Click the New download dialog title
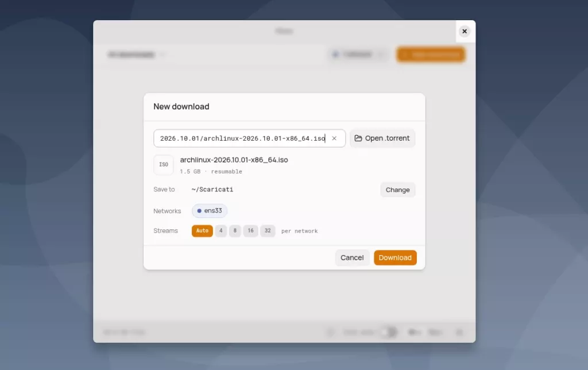Viewport: 588px width, 370px height. (x=181, y=106)
